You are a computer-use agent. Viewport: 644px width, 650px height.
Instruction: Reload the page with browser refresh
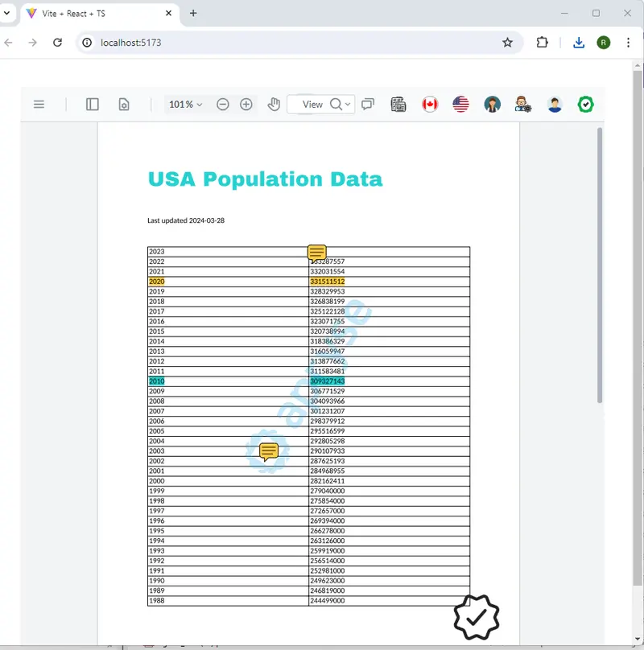coord(58,43)
